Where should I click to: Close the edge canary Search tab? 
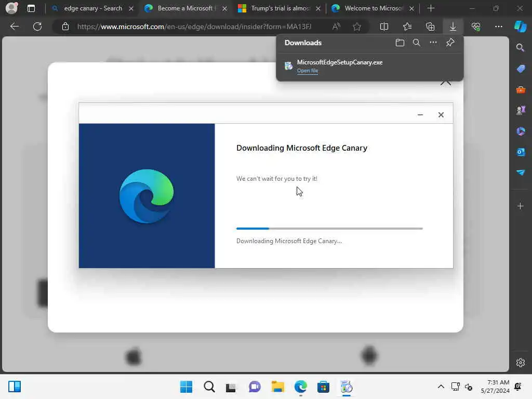[x=131, y=8]
